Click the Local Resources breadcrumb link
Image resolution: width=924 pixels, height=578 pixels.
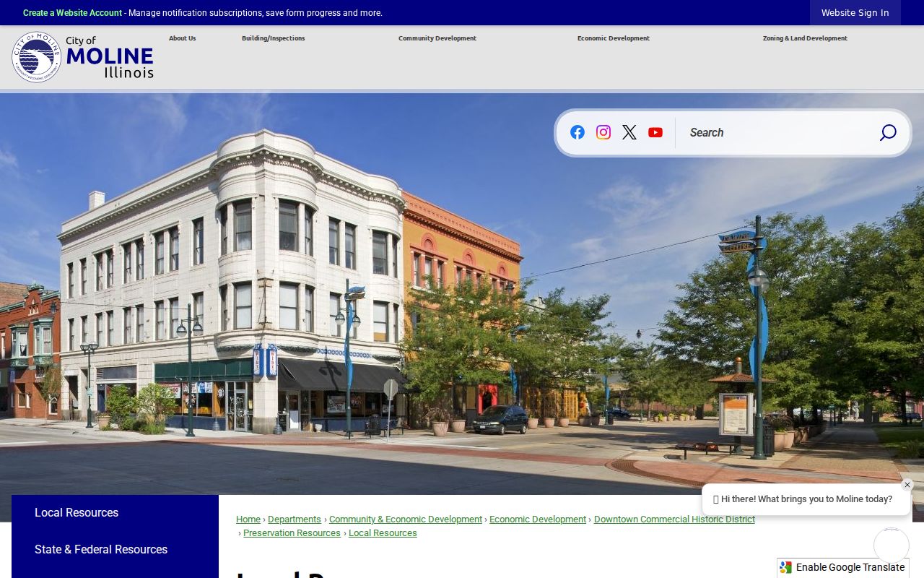coord(383,533)
